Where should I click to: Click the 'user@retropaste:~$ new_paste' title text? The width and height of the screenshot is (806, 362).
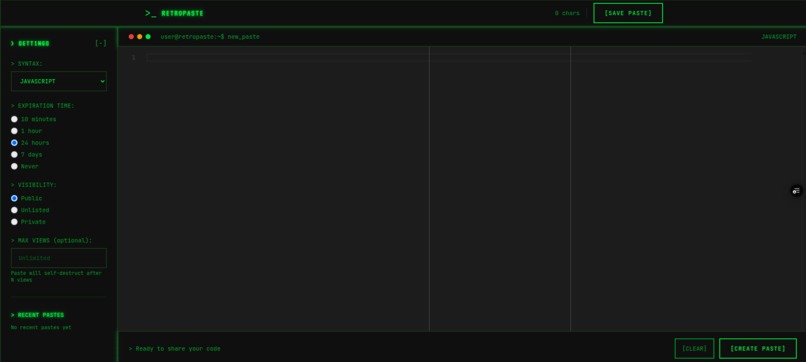[210, 37]
